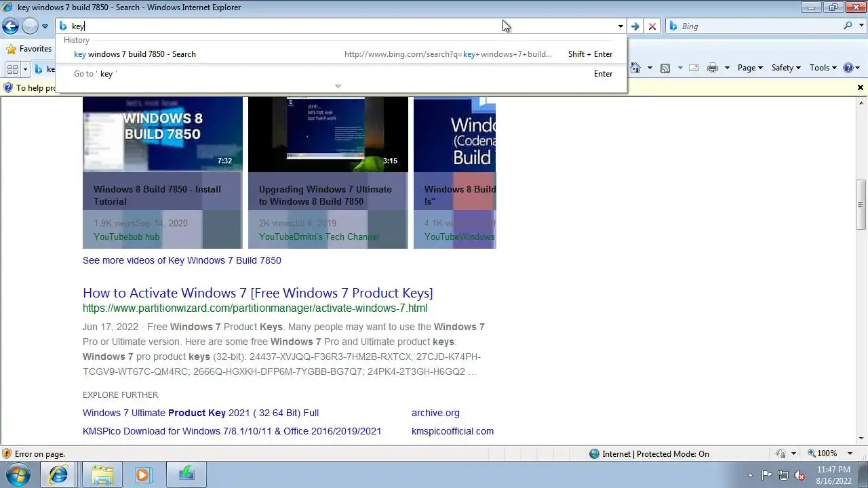Click into the address bar showing 'key'
Screen dimensions: 868x488
336,26
